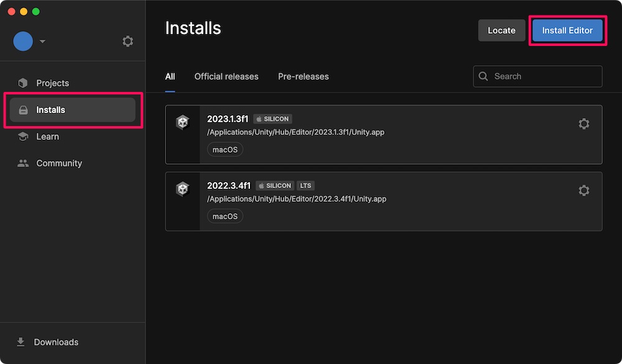
Task: Select Installs in the sidebar
Action: [73, 110]
